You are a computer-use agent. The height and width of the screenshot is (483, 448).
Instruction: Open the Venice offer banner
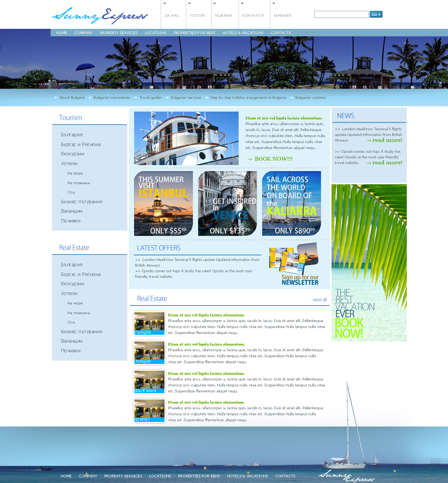[x=227, y=203]
